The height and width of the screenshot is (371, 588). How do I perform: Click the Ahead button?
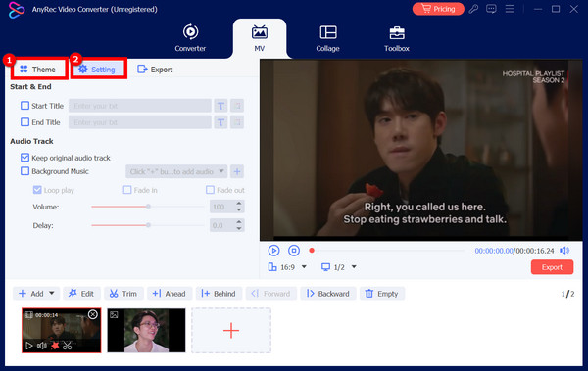click(x=170, y=294)
